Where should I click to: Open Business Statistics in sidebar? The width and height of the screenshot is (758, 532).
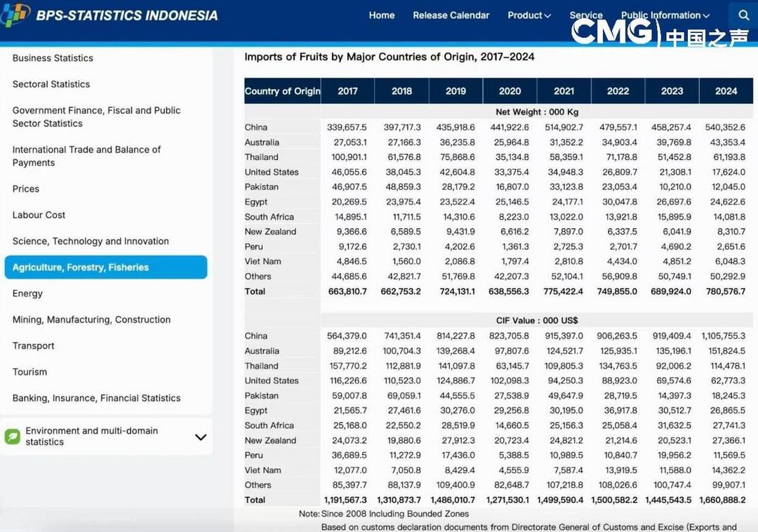[53, 58]
